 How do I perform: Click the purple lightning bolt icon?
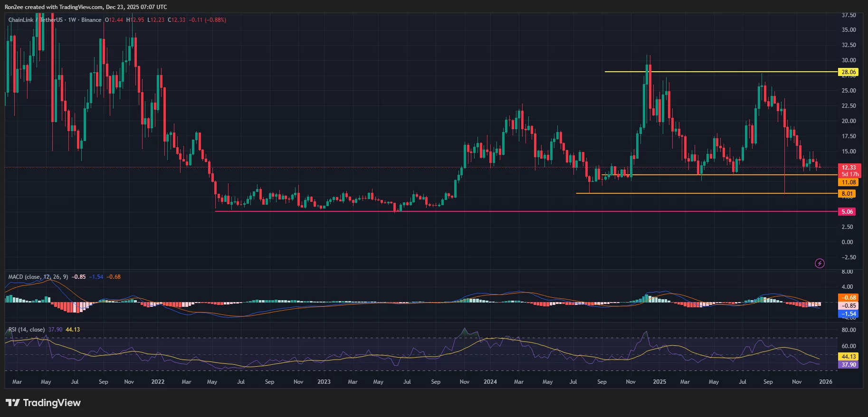click(x=820, y=263)
